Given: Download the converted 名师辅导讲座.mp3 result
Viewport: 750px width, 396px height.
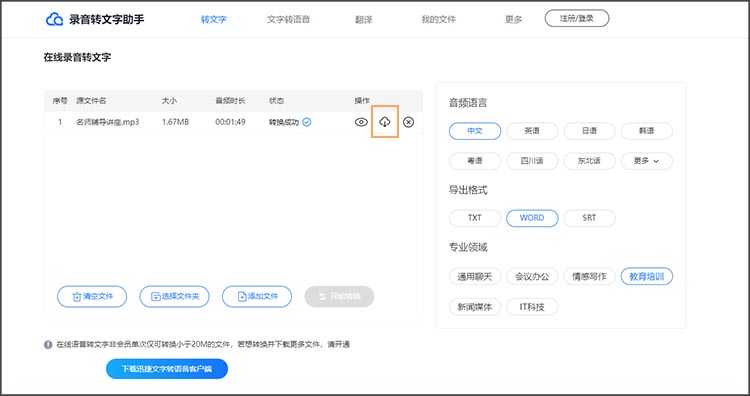Looking at the screenshot, I should coord(385,122).
